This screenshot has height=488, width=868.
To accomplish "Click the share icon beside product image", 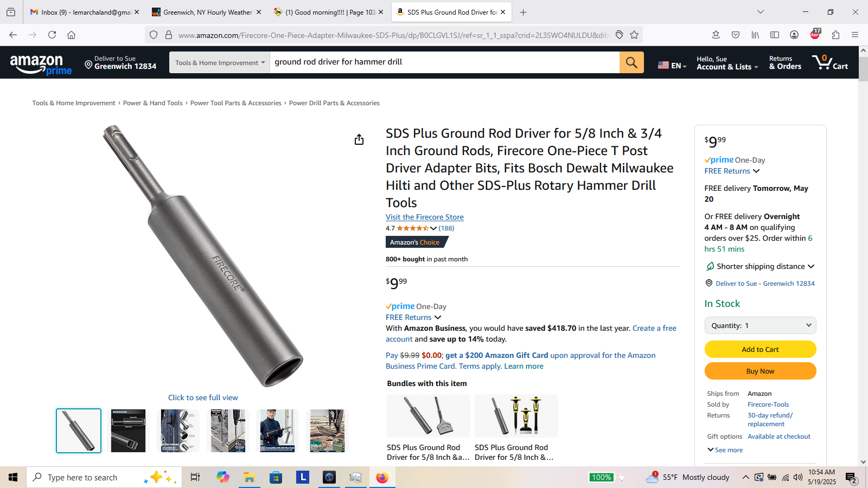I will 359,140.
